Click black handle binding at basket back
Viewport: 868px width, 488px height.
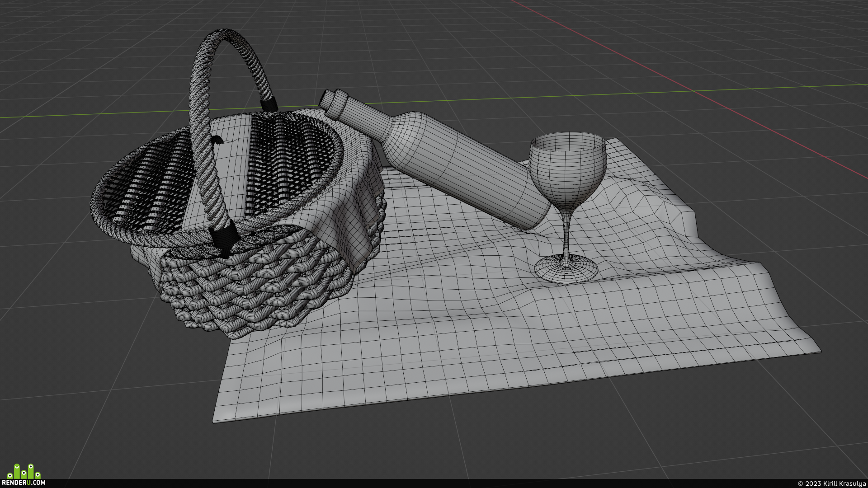[269, 104]
